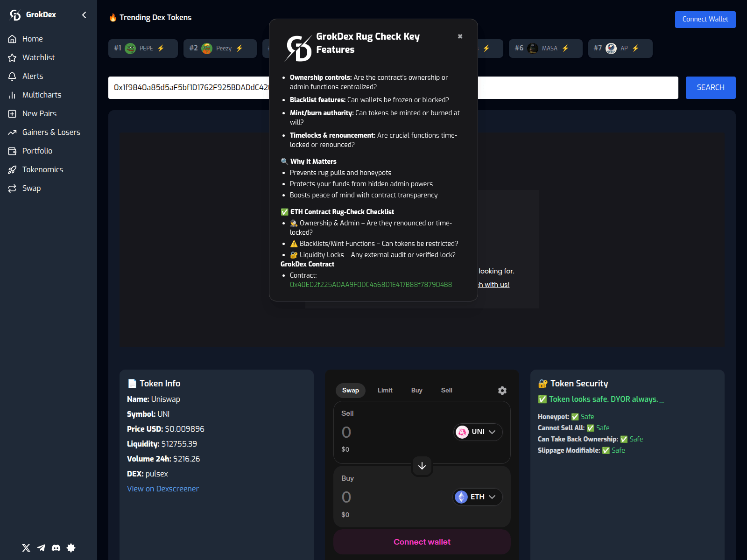Click the GrokDex logo in the popup
This screenshot has width=747, height=560.
[298, 49]
